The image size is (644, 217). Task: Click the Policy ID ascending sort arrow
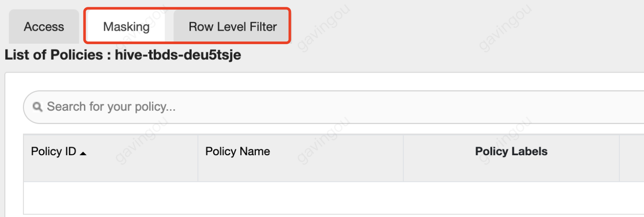coord(84,153)
